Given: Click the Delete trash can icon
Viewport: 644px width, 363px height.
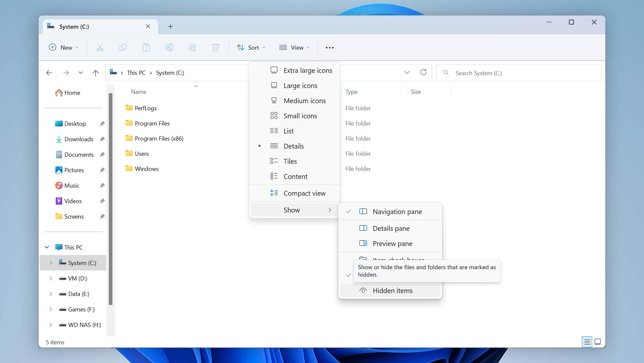Looking at the screenshot, I should click(216, 47).
